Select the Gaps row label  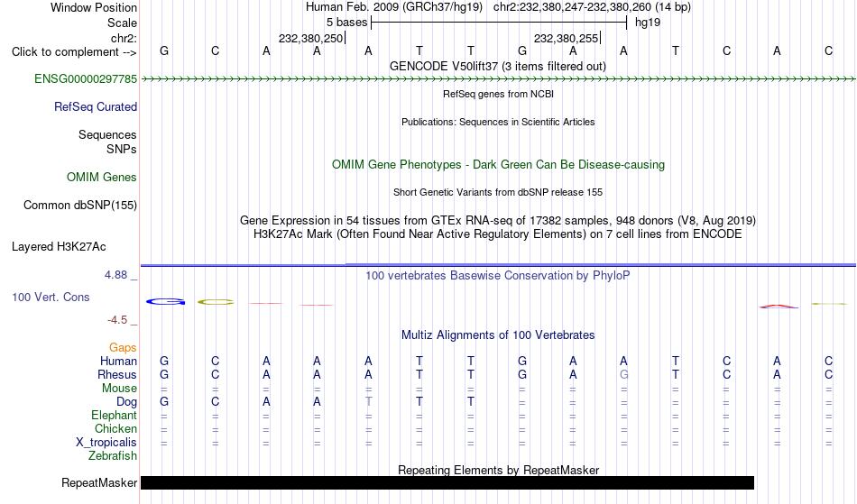[x=123, y=347]
